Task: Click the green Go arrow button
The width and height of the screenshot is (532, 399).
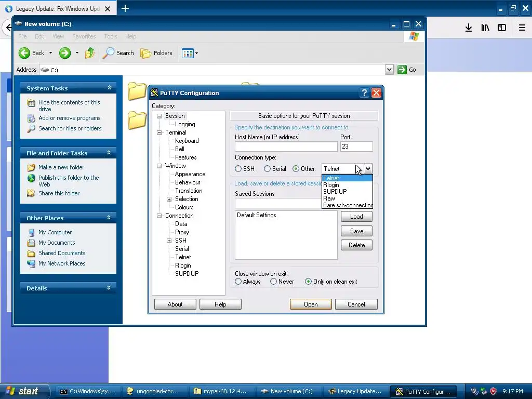Action: [402, 70]
